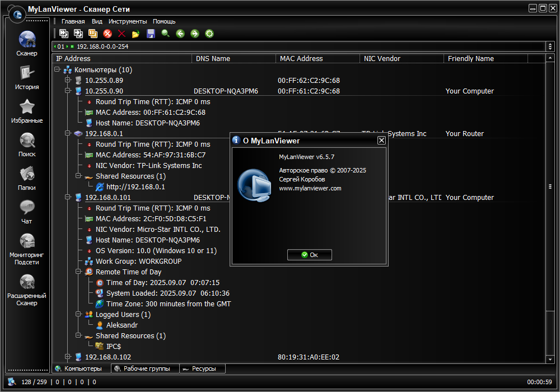
Task: Open the Поиск sidebar panel
Action: tap(27, 144)
